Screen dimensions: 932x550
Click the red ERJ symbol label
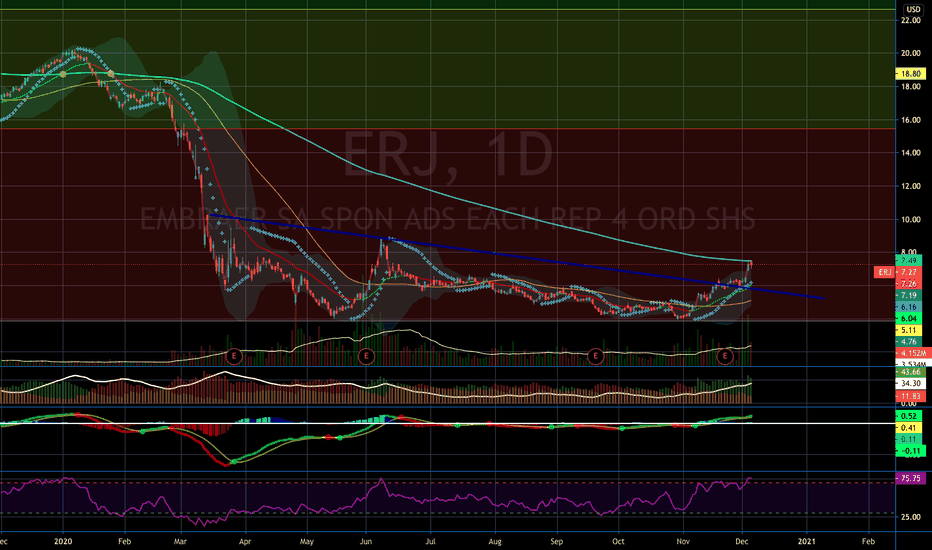(884, 272)
